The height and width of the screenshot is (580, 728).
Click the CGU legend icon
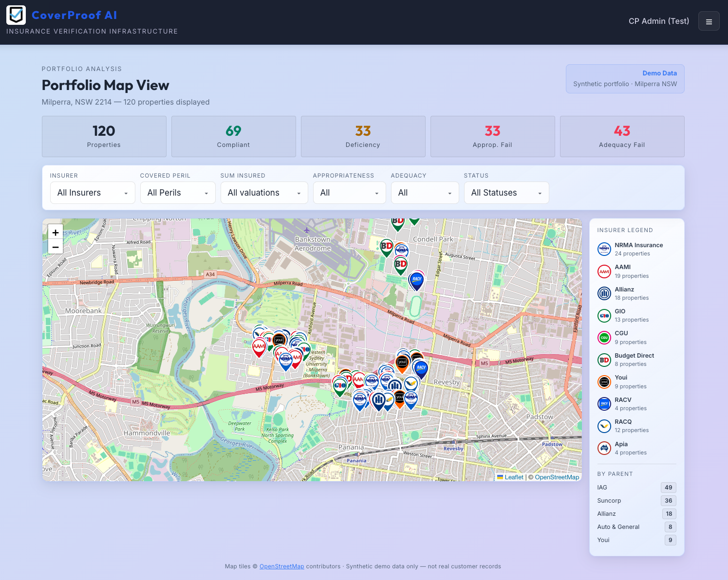[604, 338]
